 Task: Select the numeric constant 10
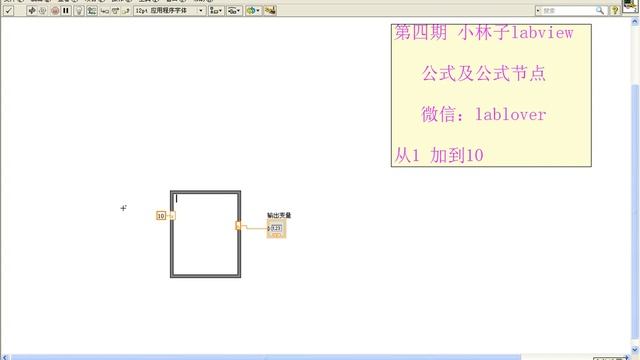161,216
